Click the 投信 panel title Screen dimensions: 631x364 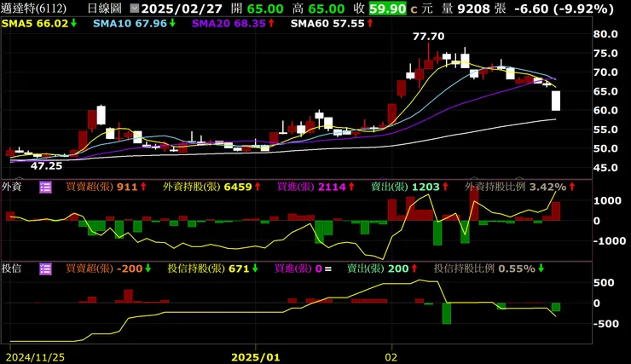[12, 269]
